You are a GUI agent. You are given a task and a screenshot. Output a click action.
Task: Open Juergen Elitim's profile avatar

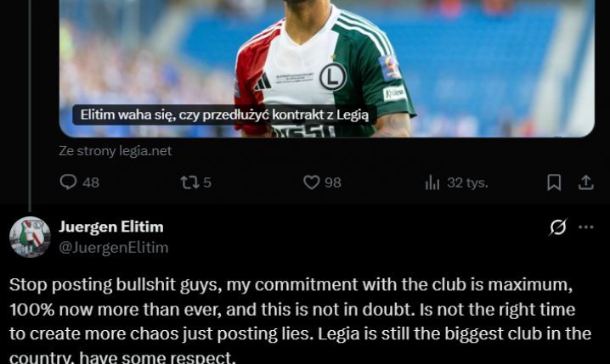[30, 237]
